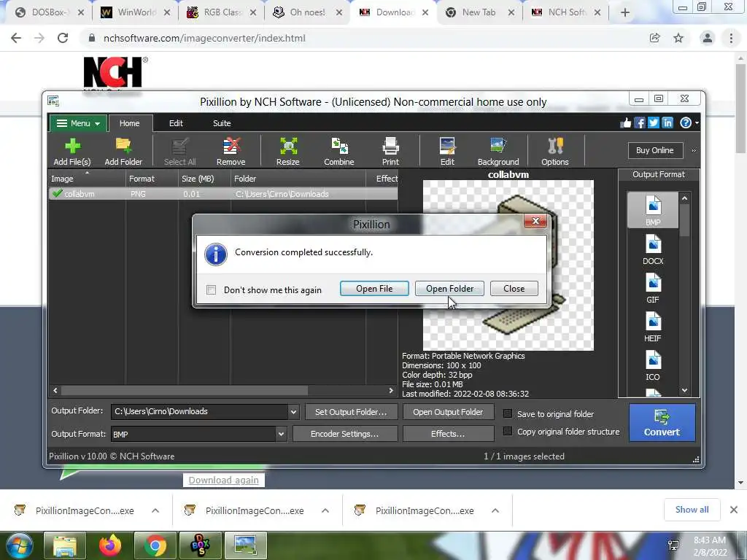Click the Chrome bookmark star icon
The width and height of the screenshot is (747, 560).
[678, 38]
